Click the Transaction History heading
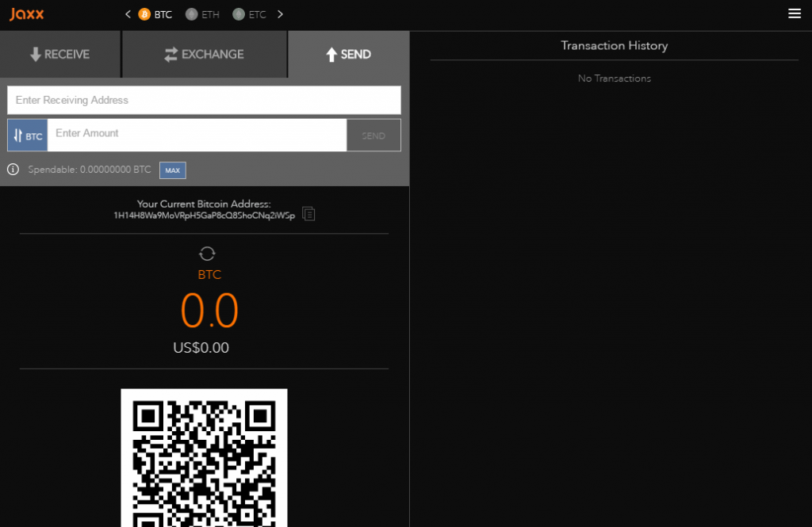812x527 pixels. pos(615,45)
